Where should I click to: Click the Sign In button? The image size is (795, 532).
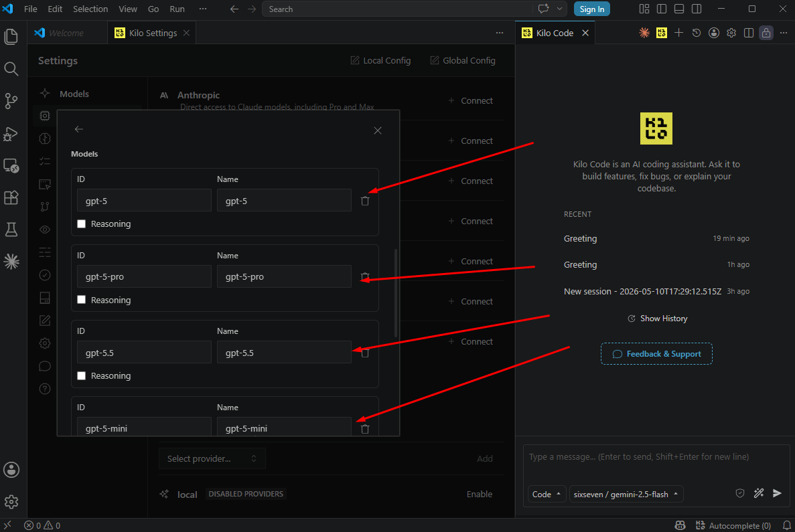click(591, 9)
